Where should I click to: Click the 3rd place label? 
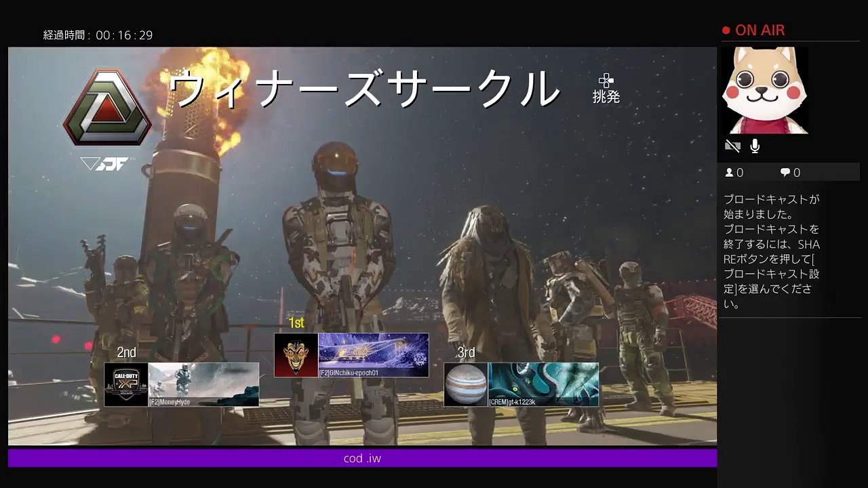point(466,352)
